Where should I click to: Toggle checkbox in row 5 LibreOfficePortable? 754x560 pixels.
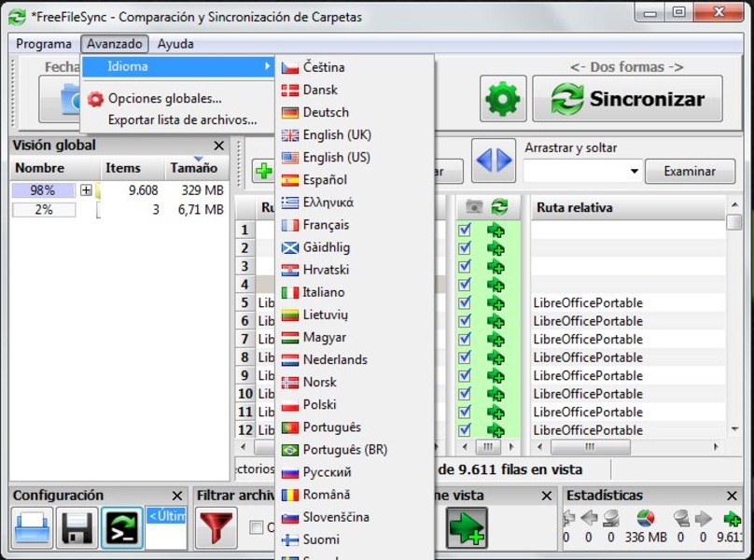click(465, 302)
